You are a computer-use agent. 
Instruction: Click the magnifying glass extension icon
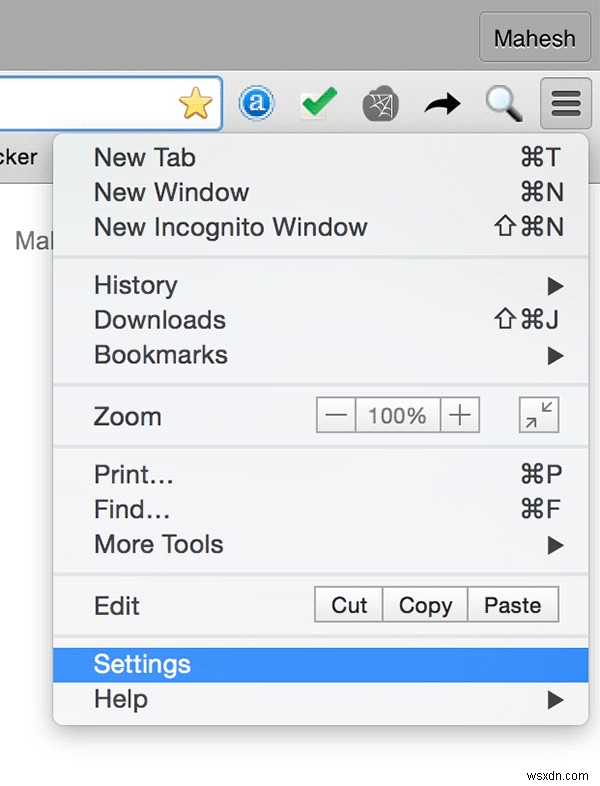coord(504,103)
